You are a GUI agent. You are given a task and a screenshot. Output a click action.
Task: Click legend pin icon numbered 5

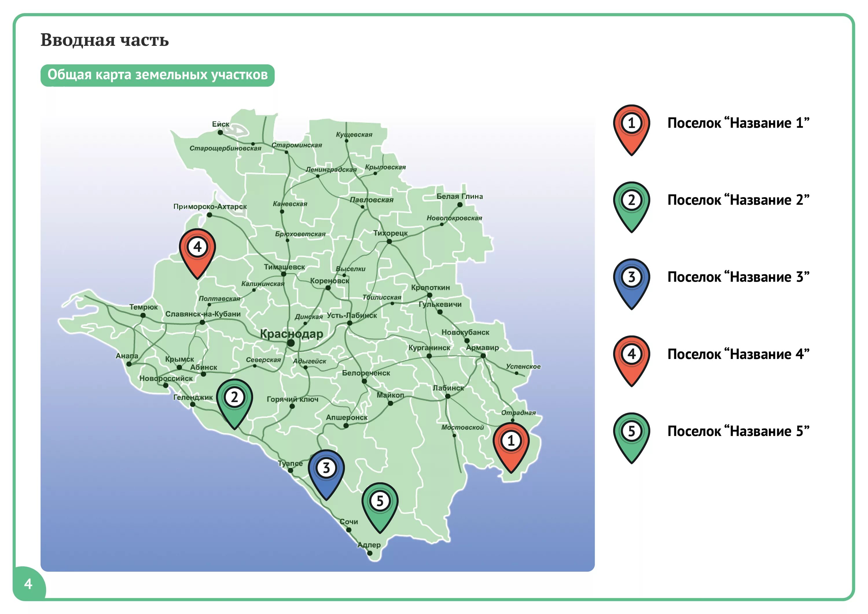coord(631,438)
